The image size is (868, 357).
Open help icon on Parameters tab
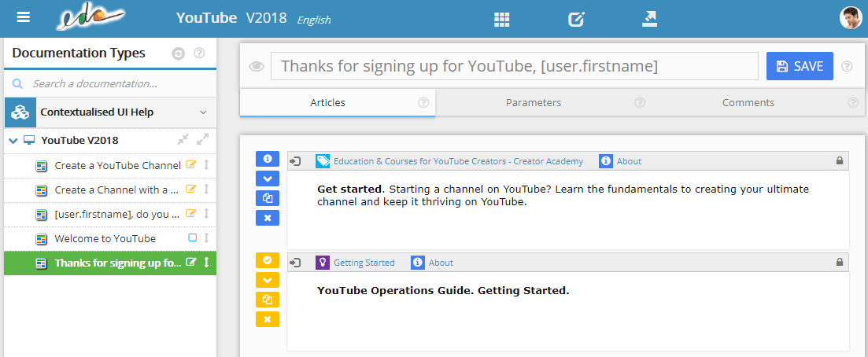640,102
